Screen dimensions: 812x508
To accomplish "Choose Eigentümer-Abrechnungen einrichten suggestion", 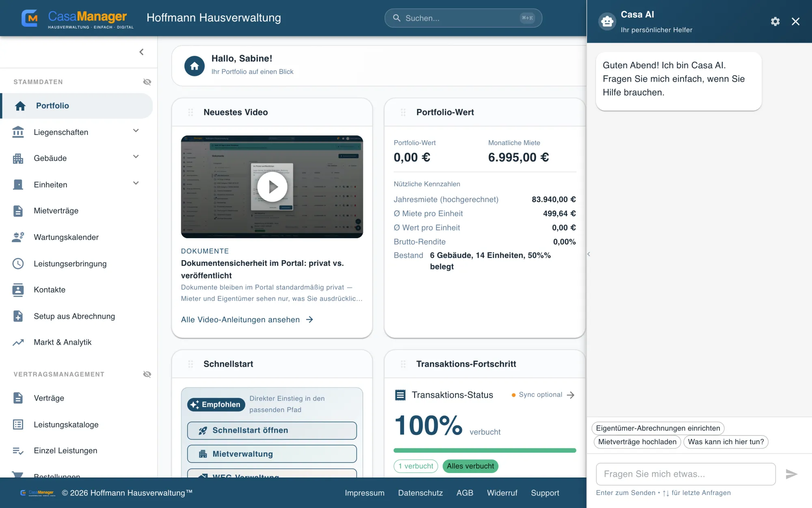I will click(658, 428).
